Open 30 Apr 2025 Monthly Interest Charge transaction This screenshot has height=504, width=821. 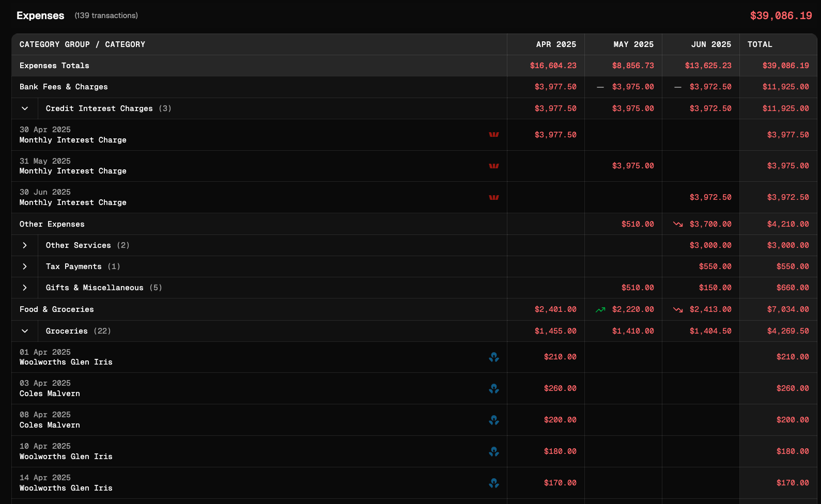(414, 135)
